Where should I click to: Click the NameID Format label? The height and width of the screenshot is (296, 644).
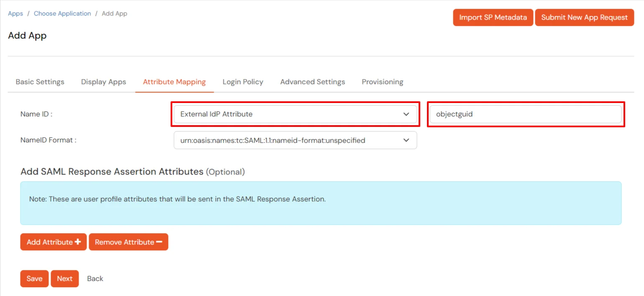49,140
